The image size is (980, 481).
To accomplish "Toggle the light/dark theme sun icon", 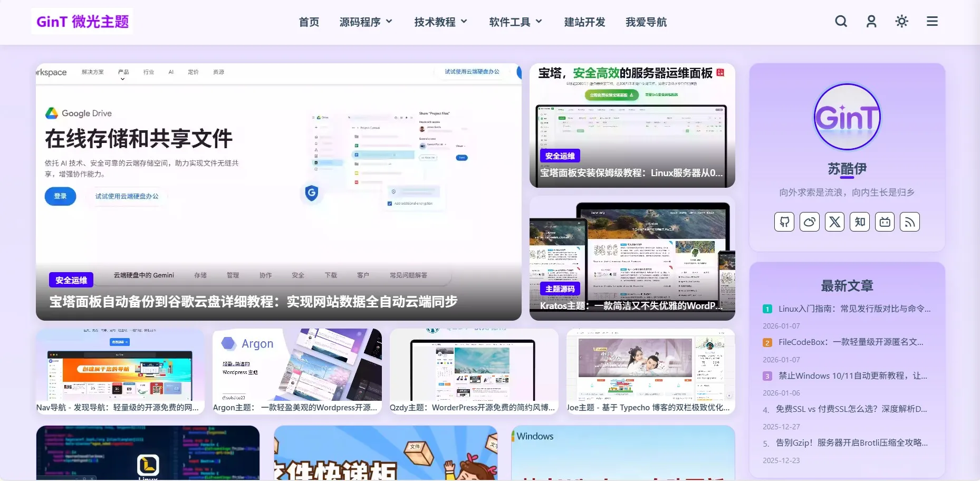I will [x=902, y=22].
